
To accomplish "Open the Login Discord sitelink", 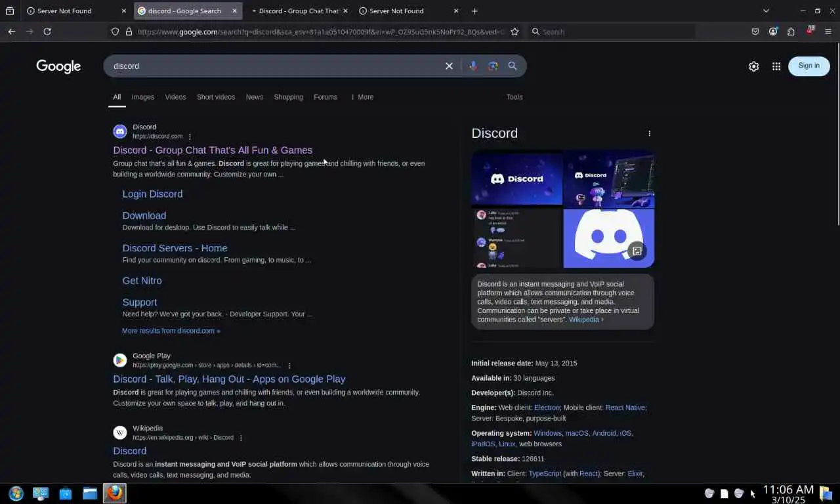I will 152,194.
